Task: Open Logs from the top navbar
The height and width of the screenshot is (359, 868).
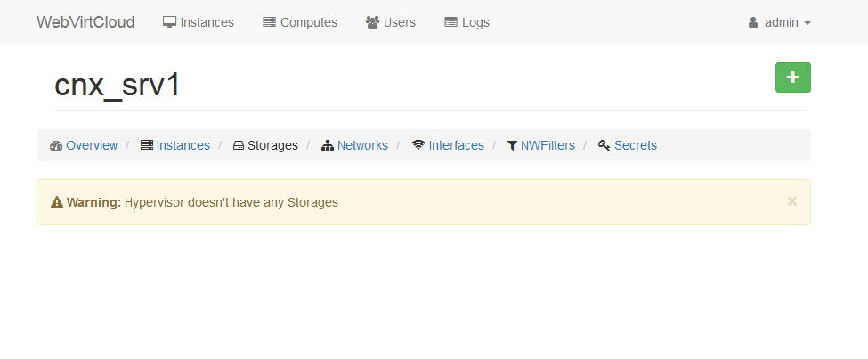Action: coord(475,22)
